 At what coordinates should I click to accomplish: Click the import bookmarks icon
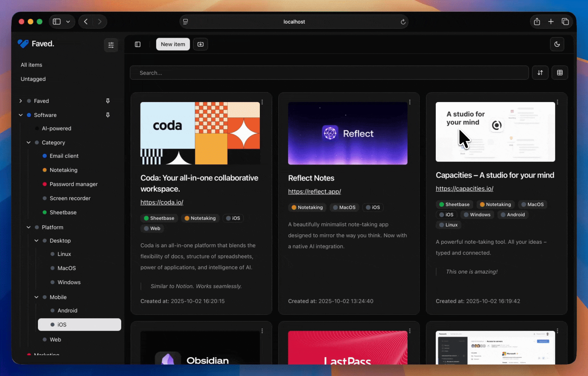pos(201,44)
